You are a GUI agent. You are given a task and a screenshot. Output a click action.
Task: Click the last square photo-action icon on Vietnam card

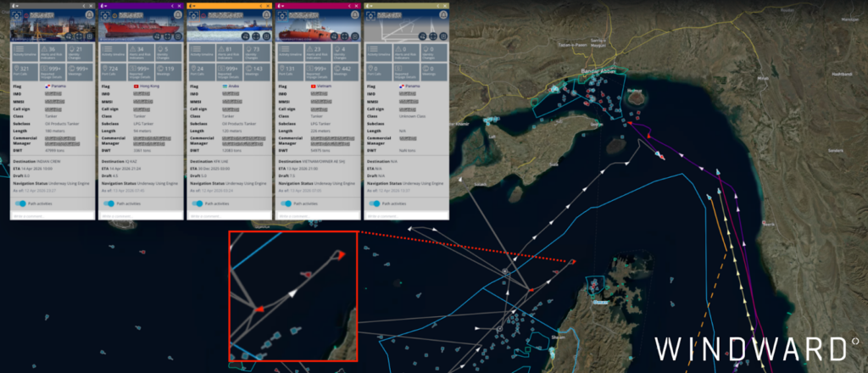tap(355, 36)
